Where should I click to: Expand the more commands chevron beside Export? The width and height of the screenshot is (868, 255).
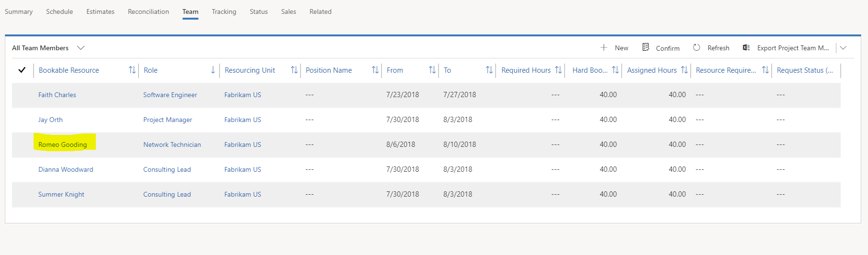[x=844, y=48]
